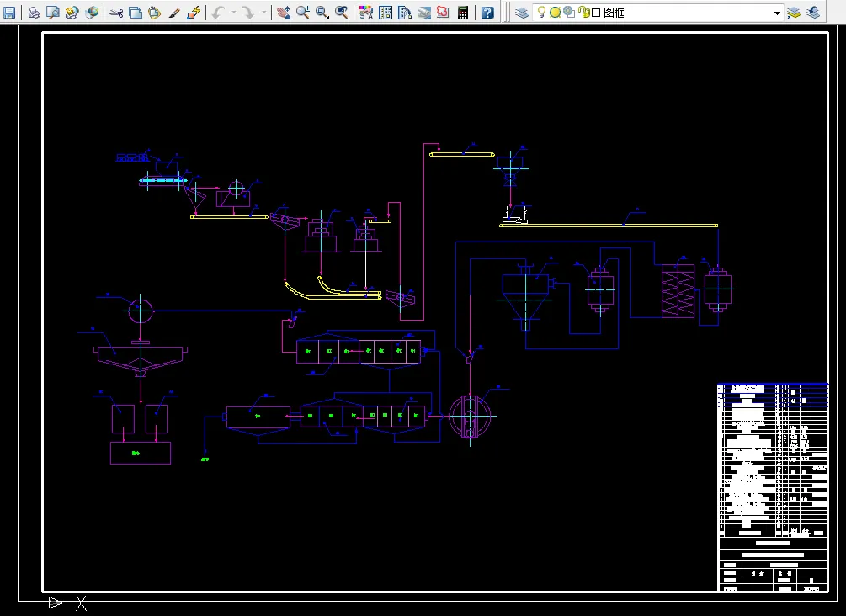The width and height of the screenshot is (846, 616).
Task: Open the Zoom Window flyout arrow
Action: 327,16
